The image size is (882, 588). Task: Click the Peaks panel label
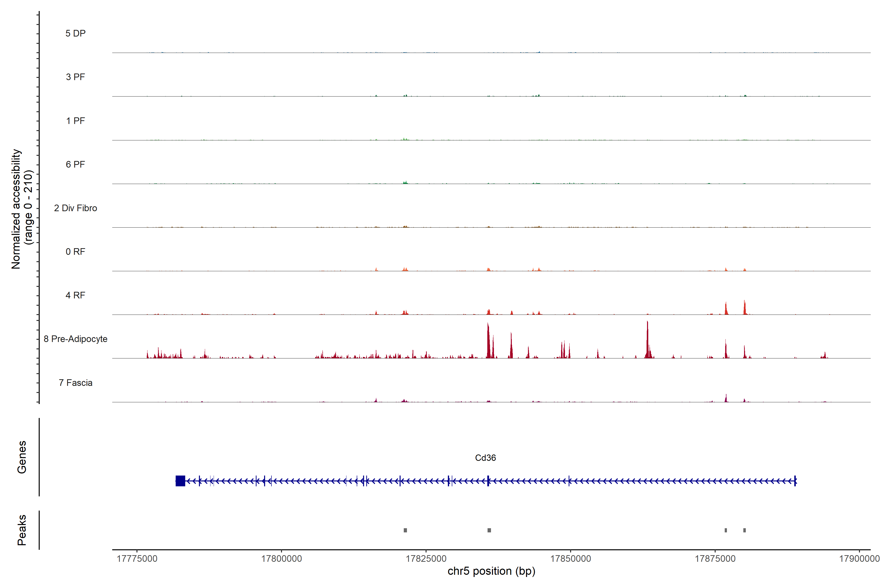(x=22, y=530)
